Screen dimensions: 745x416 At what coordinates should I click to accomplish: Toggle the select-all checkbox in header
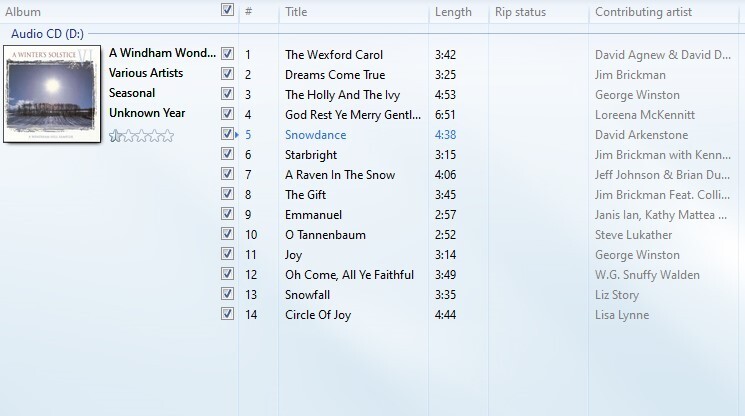tap(228, 10)
